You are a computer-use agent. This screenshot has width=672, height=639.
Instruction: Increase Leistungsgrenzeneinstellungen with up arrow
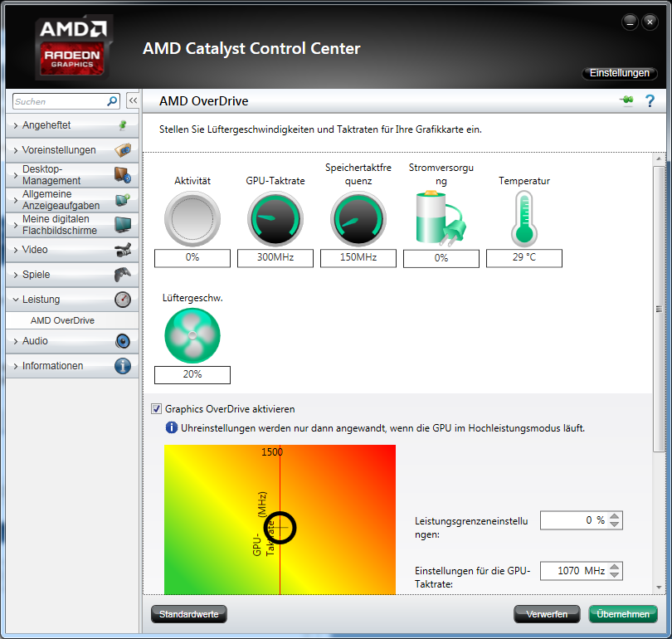coord(614,516)
